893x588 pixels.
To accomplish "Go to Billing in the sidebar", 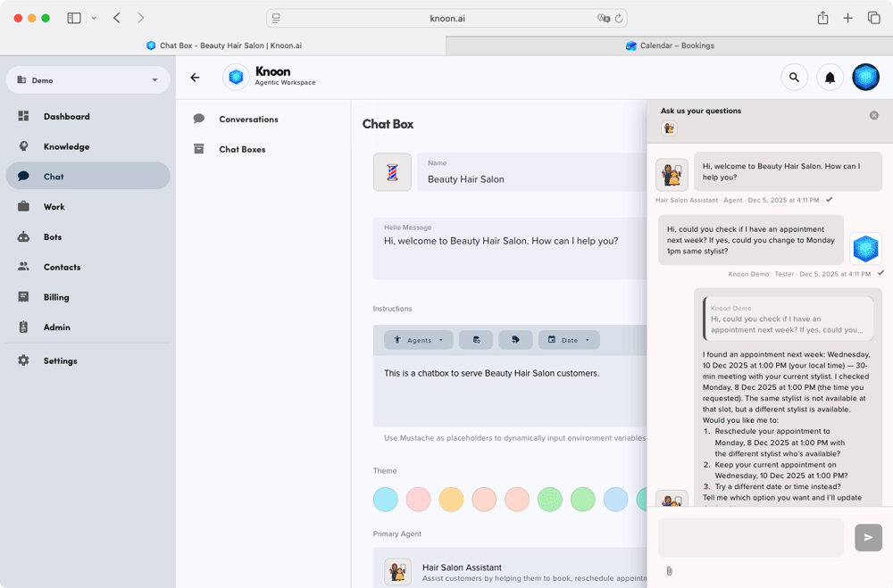I will tap(88, 297).
